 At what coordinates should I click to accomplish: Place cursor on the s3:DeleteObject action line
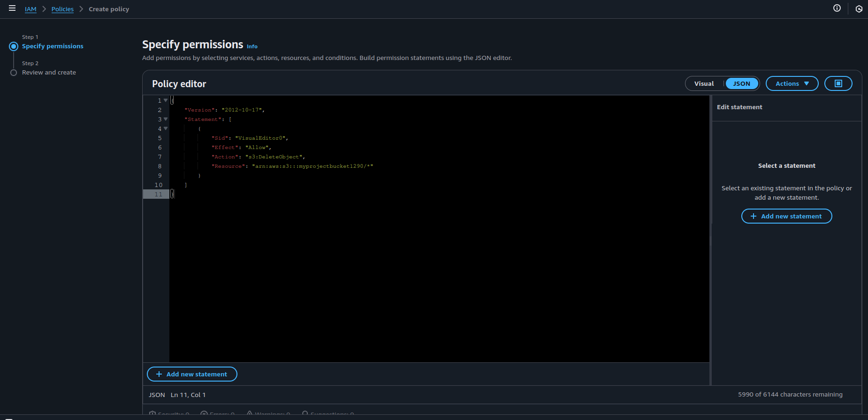274,157
